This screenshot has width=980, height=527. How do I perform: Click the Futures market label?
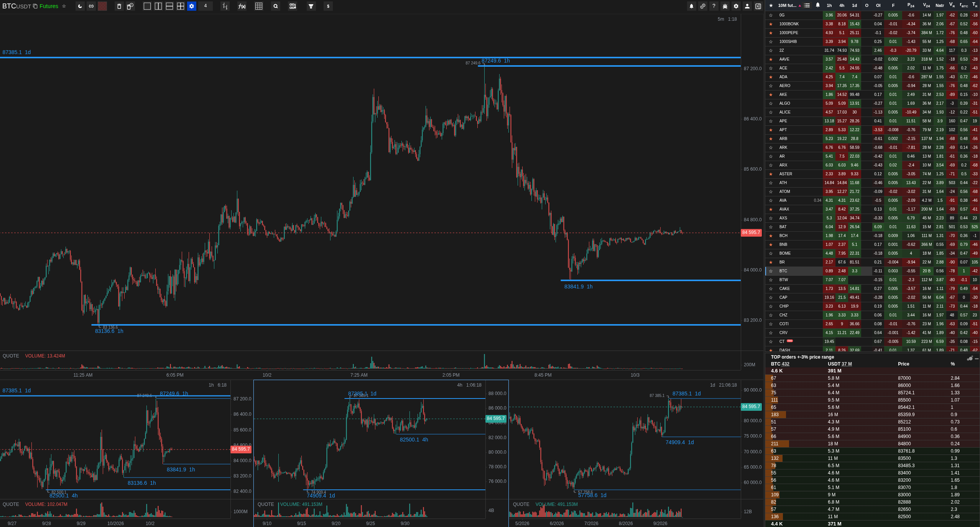49,6
